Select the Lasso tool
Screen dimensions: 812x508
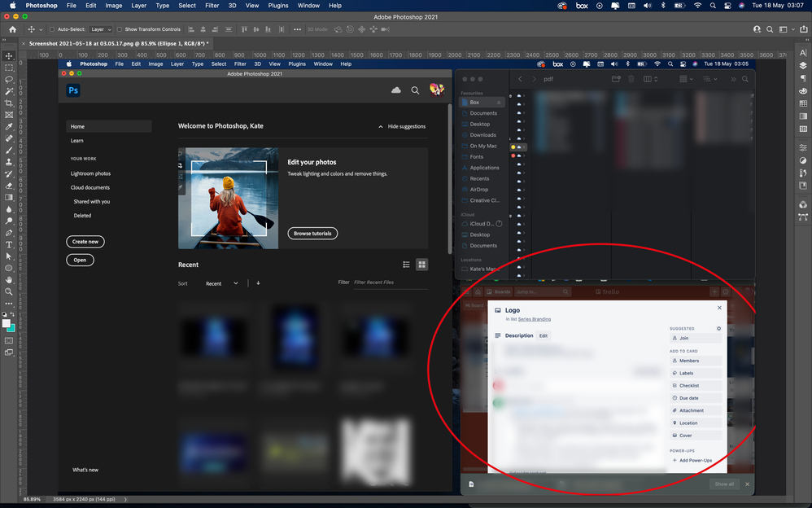(x=9, y=80)
